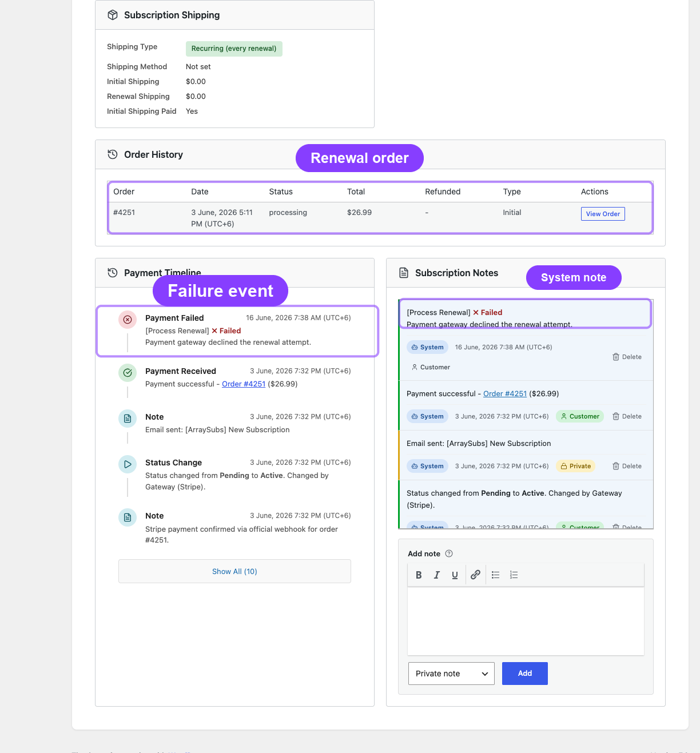
Task: Click View Order for #4251
Action: click(603, 214)
